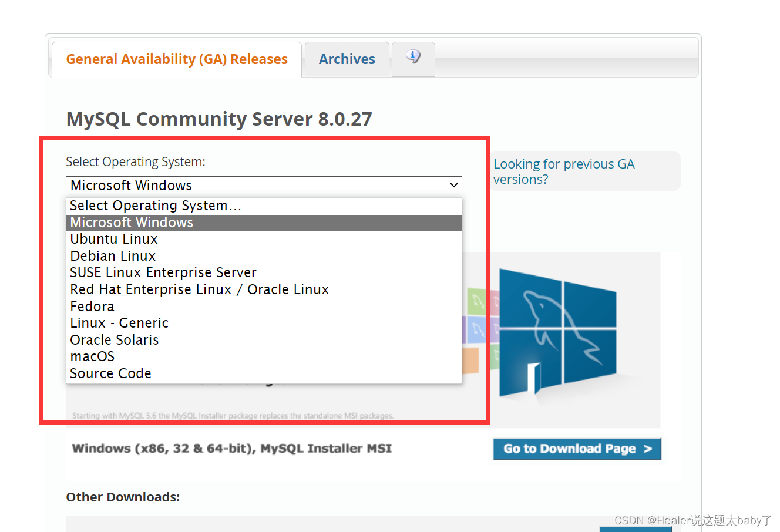This screenshot has height=532, width=780.
Task: Open 'Looking for previous GA versions?' link
Action: pos(564,171)
